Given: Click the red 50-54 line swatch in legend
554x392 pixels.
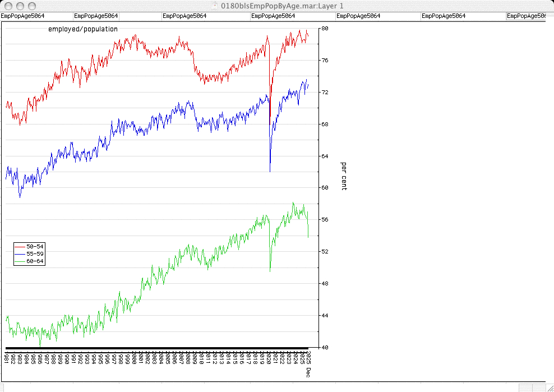Looking at the screenshot, I should 20,247.
